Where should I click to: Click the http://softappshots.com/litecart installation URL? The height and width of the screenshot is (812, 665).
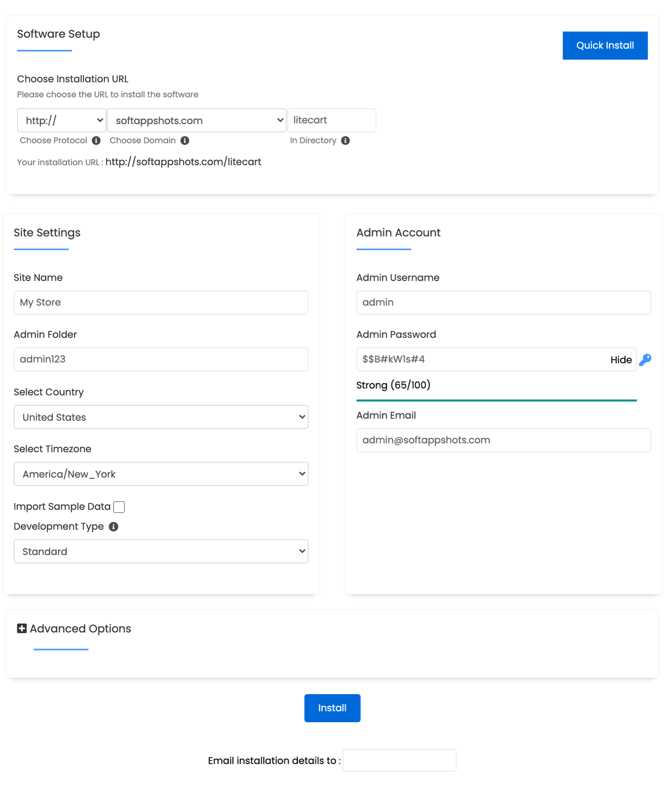[184, 162]
